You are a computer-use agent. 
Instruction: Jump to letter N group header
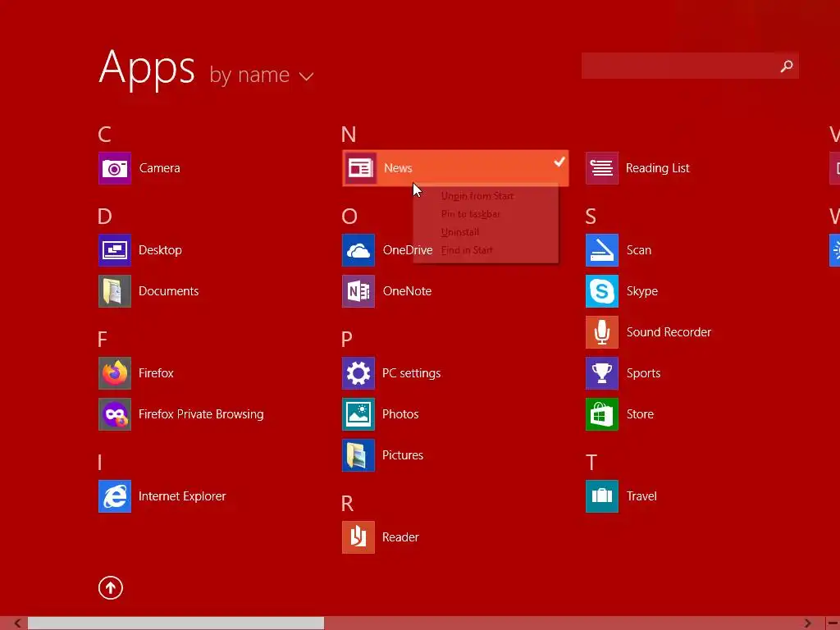(x=349, y=135)
